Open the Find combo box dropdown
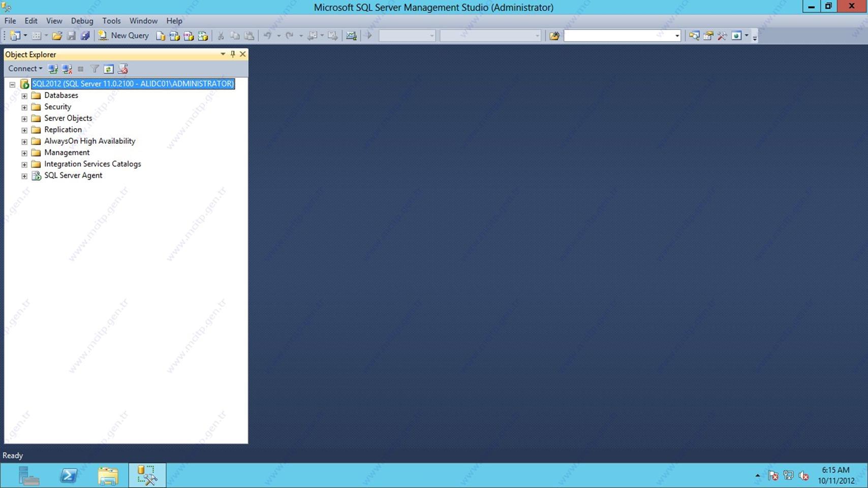This screenshot has height=488, width=868. click(x=677, y=36)
